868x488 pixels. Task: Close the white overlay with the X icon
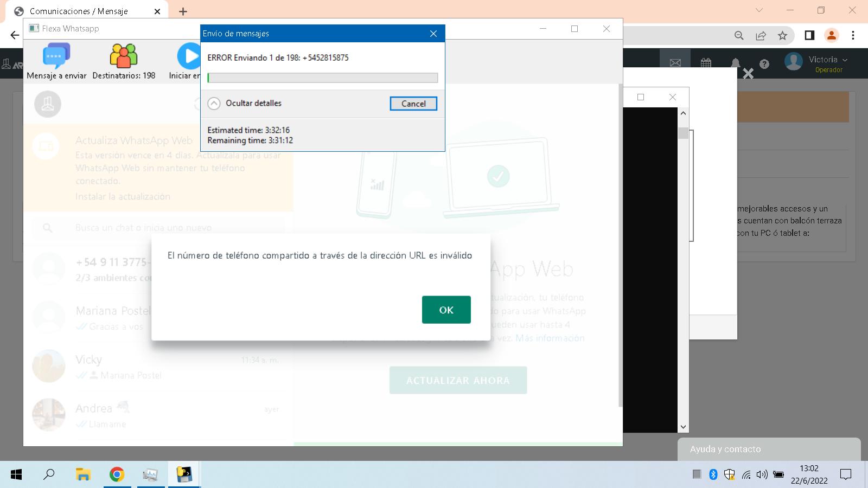click(748, 73)
